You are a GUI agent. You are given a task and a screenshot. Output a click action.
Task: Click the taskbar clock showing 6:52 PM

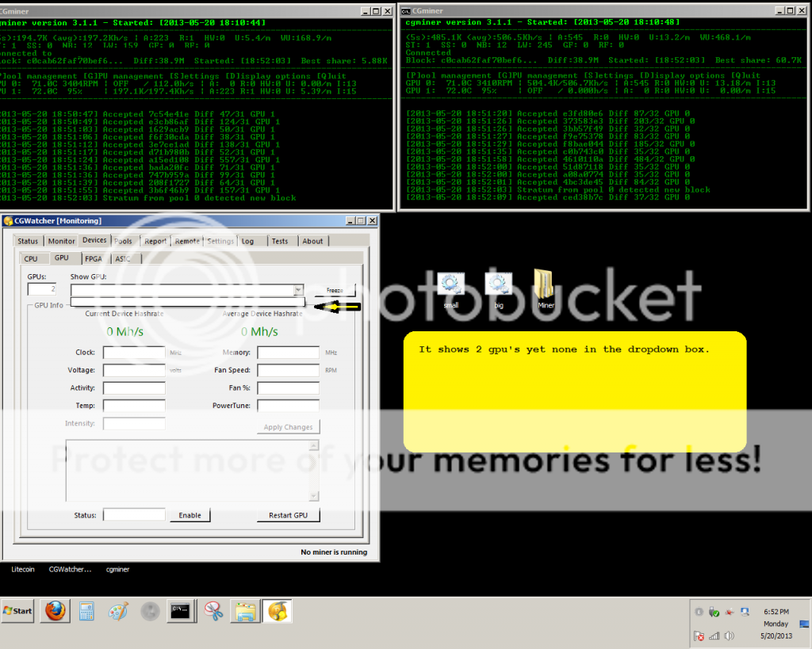[x=776, y=612]
